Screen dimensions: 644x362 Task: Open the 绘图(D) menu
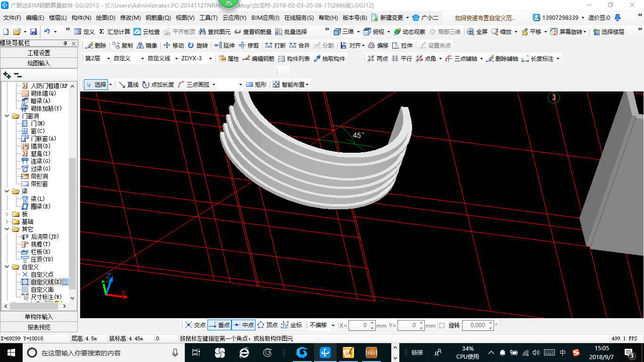click(x=106, y=18)
